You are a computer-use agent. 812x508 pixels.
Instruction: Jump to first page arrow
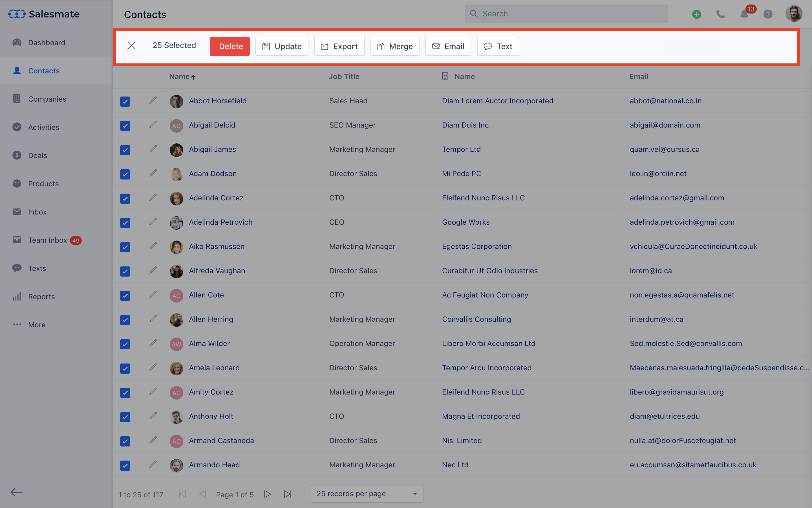coord(182,494)
